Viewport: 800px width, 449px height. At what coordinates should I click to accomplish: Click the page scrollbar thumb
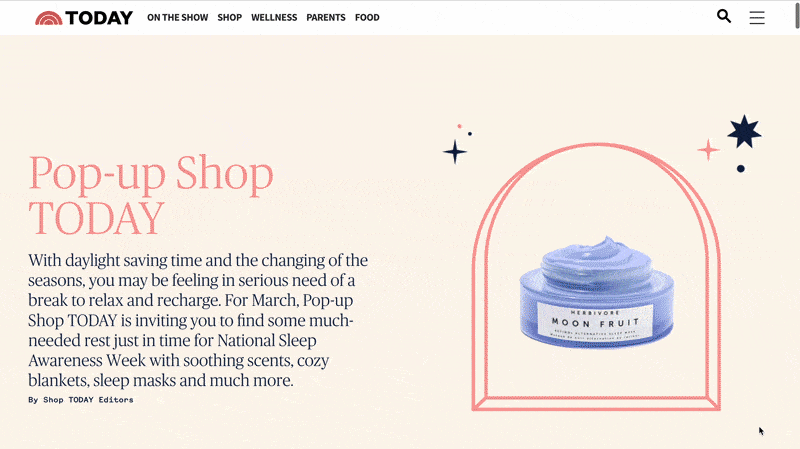coord(797,15)
